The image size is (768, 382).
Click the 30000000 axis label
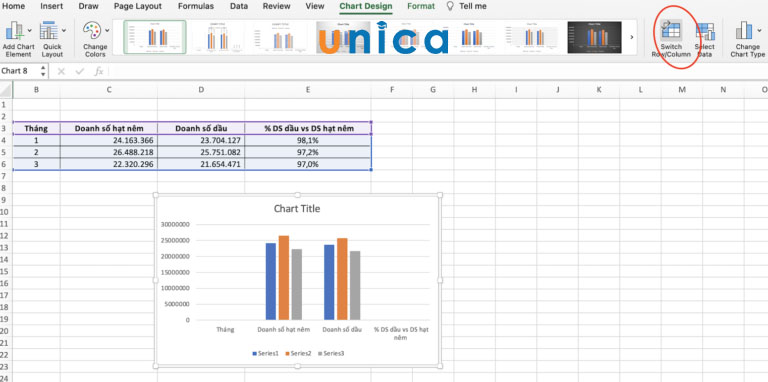coord(174,225)
